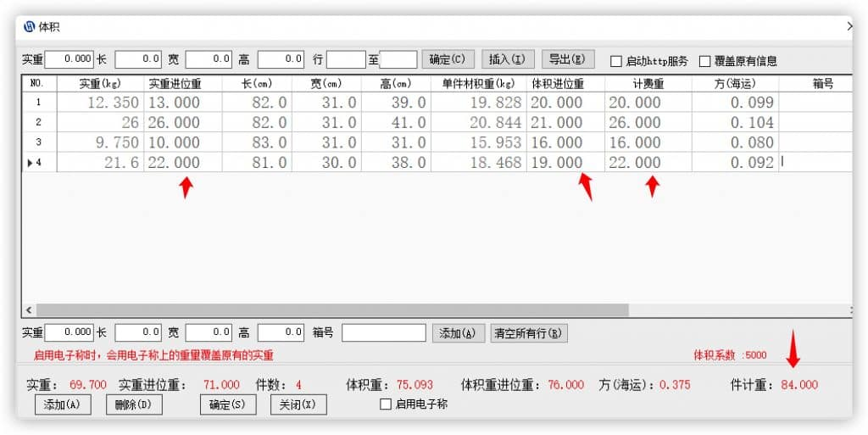Enable the 启动http服务 checkbox
Viewport: 868px width, 435px height.
(x=616, y=61)
